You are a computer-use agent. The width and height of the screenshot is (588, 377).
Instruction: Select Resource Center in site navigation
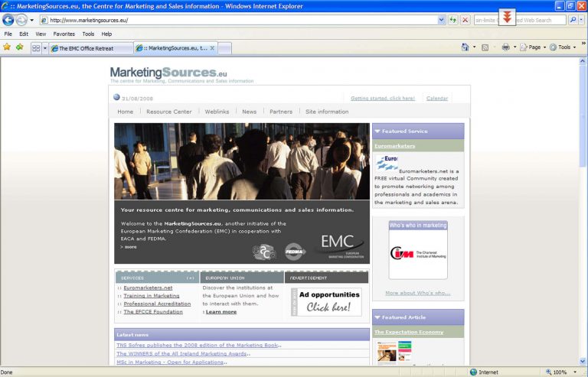tap(168, 112)
